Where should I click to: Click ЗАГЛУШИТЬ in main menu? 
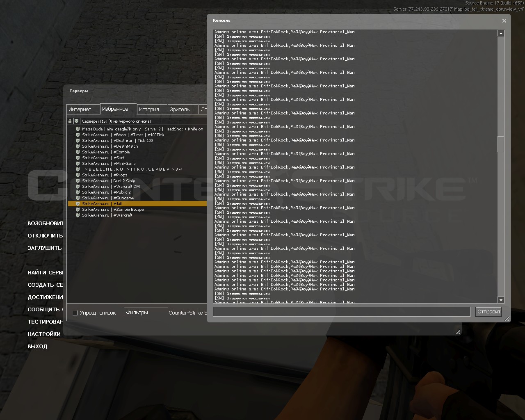coord(45,248)
